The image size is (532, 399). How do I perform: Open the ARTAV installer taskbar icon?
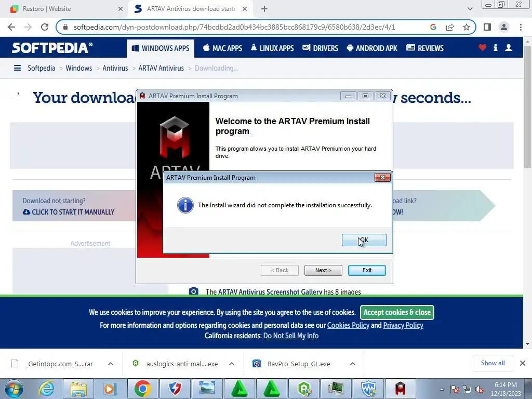(401, 389)
